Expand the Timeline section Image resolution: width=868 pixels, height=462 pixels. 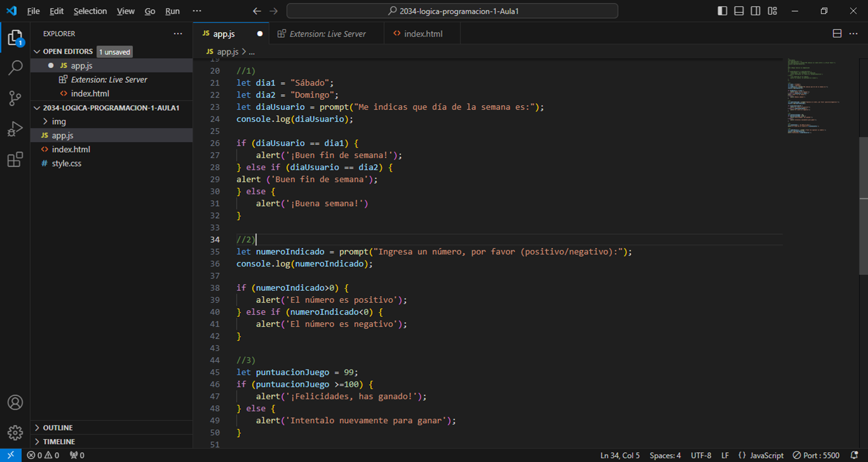coord(111,442)
